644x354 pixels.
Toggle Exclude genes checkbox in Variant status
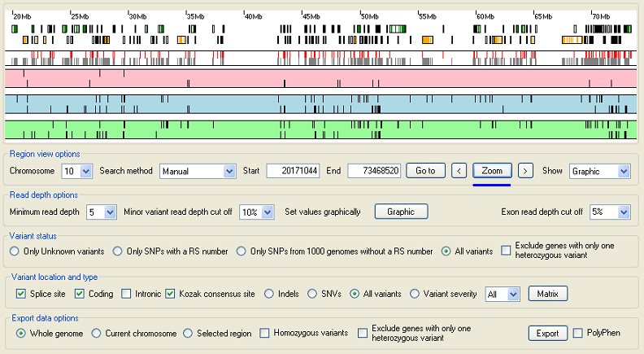pyautogui.click(x=506, y=251)
